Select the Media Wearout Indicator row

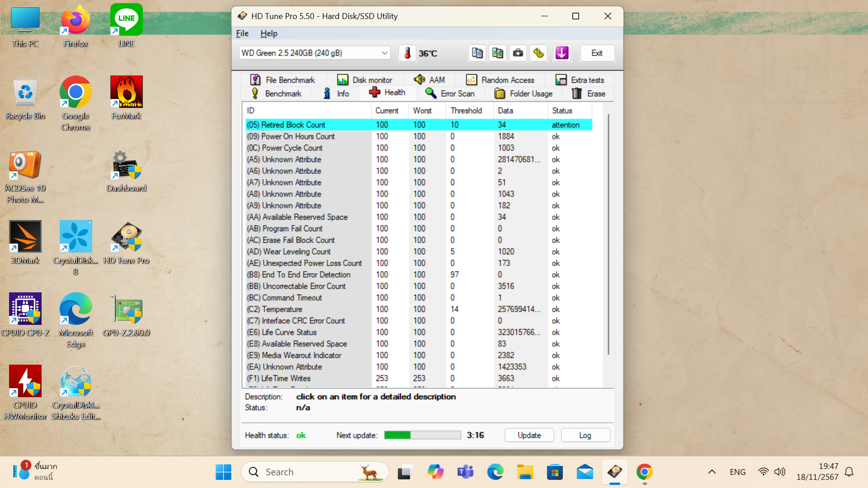coord(419,355)
